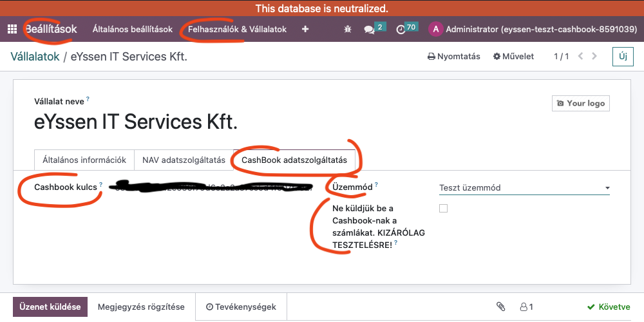Click the Administrator avatar icon
Viewport: 644px width, 322px height.
436,29
